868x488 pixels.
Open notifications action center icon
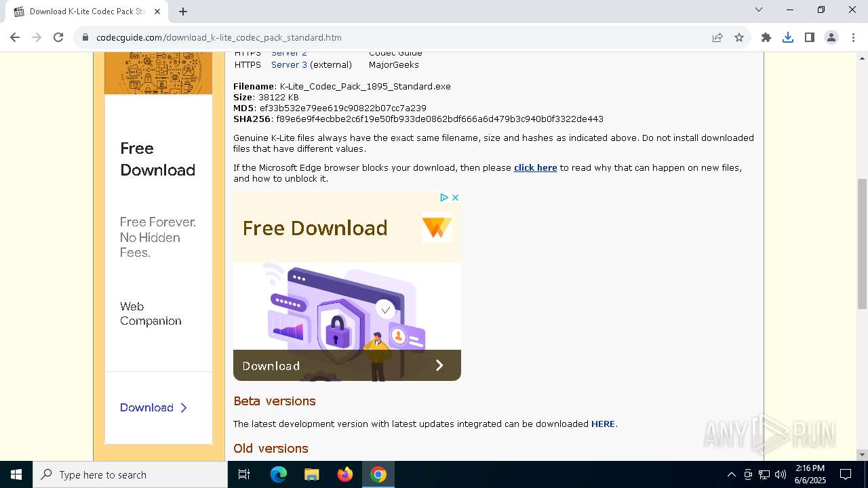coord(846,474)
